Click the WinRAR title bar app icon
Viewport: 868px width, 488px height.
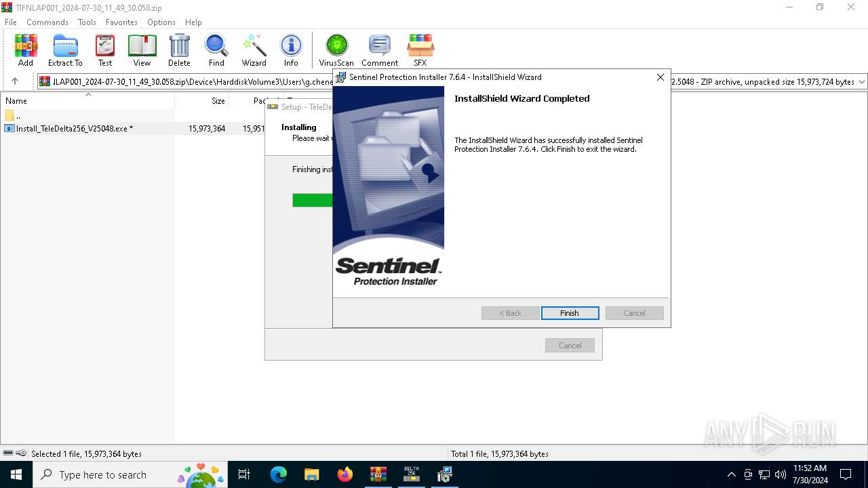pyautogui.click(x=7, y=7)
